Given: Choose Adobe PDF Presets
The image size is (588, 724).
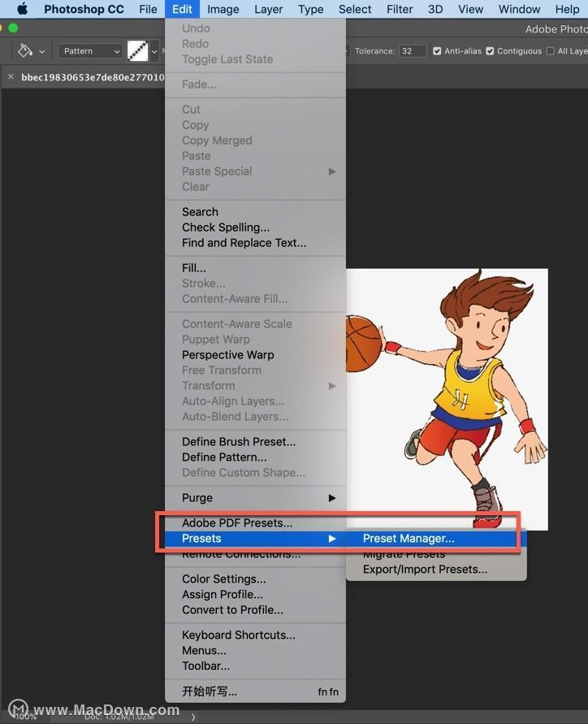Looking at the screenshot, I should (255, 522).
